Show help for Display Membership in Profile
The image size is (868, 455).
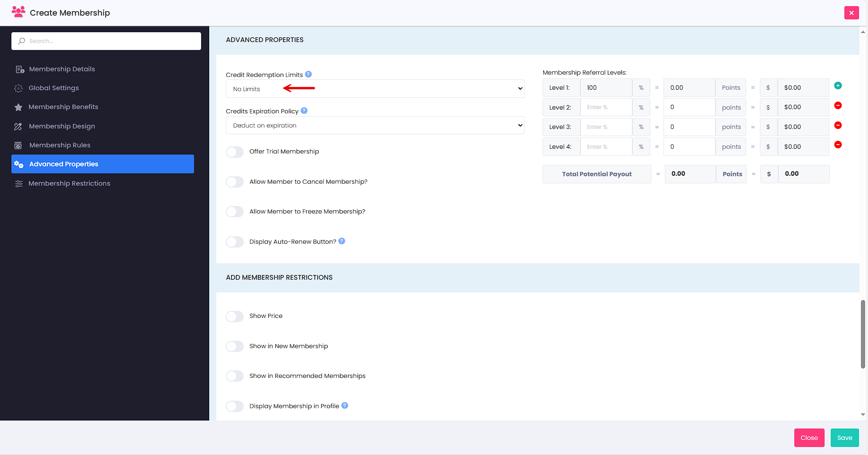coord(345,405)
